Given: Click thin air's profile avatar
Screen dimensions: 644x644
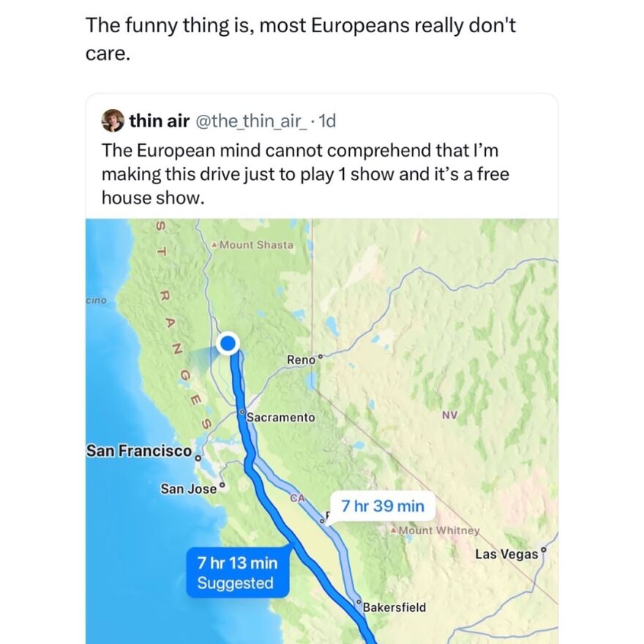Looking at the screenshot, I should (114, 121).
